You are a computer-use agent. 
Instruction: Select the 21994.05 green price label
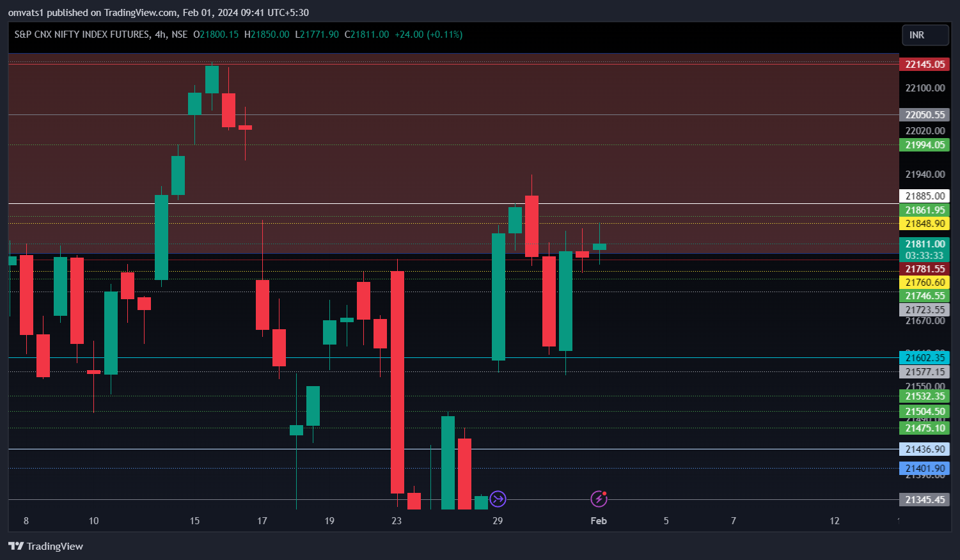(924, 145)
